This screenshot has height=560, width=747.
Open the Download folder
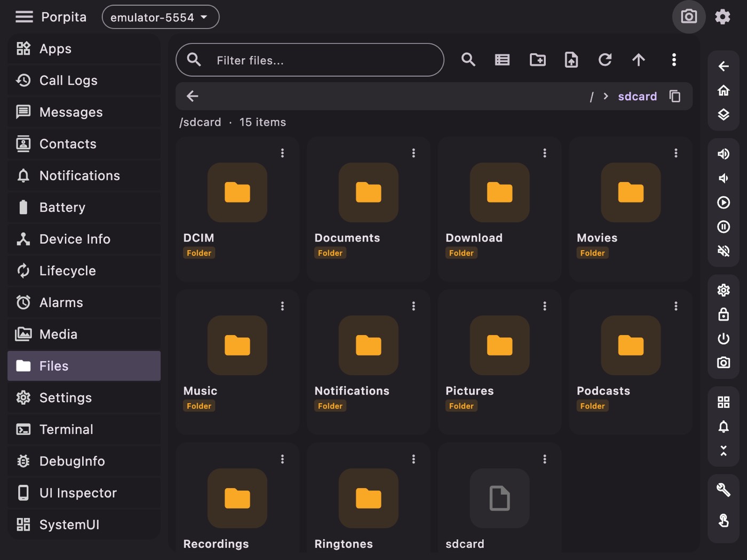(500, 209)
